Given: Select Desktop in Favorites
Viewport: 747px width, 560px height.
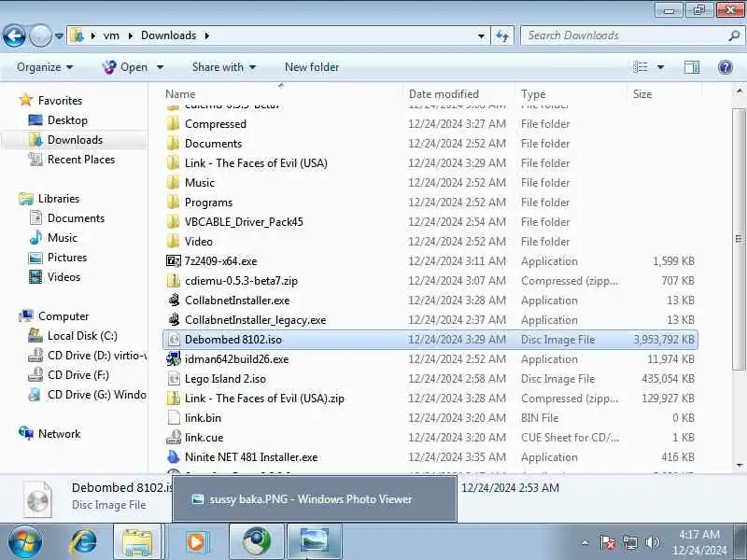Looking at the screenshot, I should (x=67, y=120).
